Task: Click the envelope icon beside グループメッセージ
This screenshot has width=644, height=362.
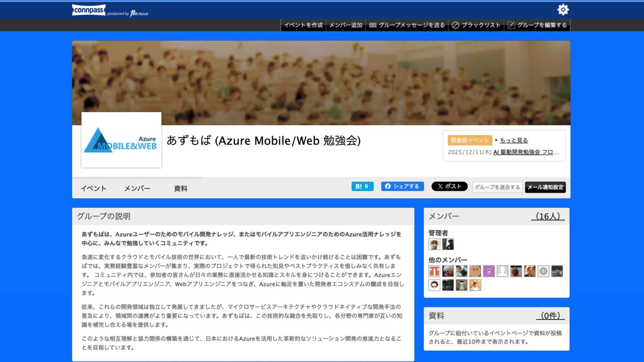Action: point(373,25)
